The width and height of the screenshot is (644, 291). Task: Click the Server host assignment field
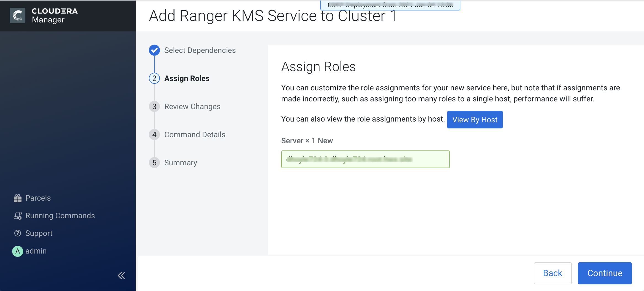click(x=366, y=159)
